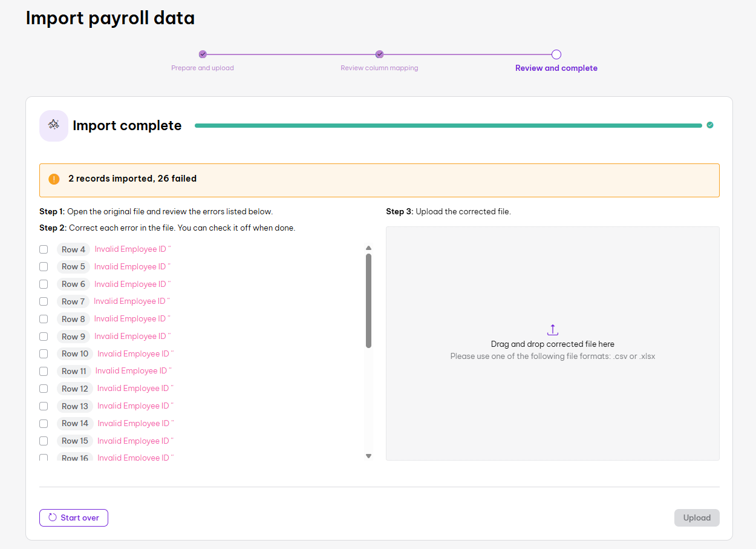756x549 pixels.
Task: Click the error list scrollbar thumb
Action: click(368, 300)
